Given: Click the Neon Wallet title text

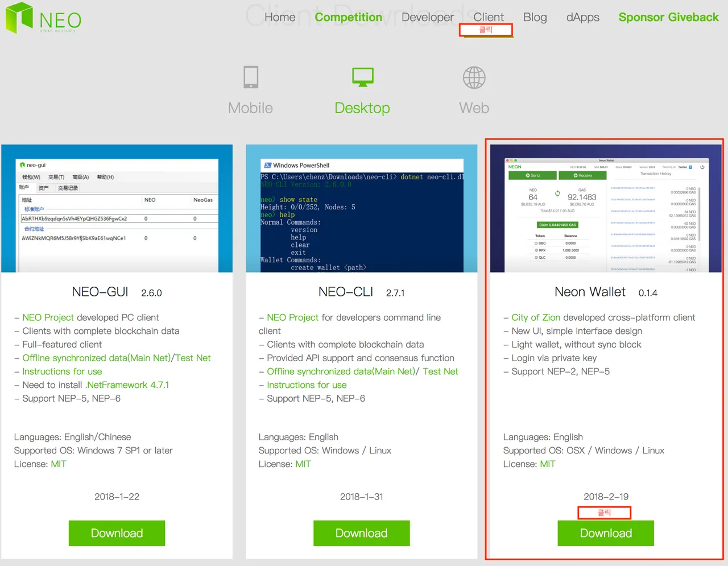Looking at the screenshot, I should point(590,292).
